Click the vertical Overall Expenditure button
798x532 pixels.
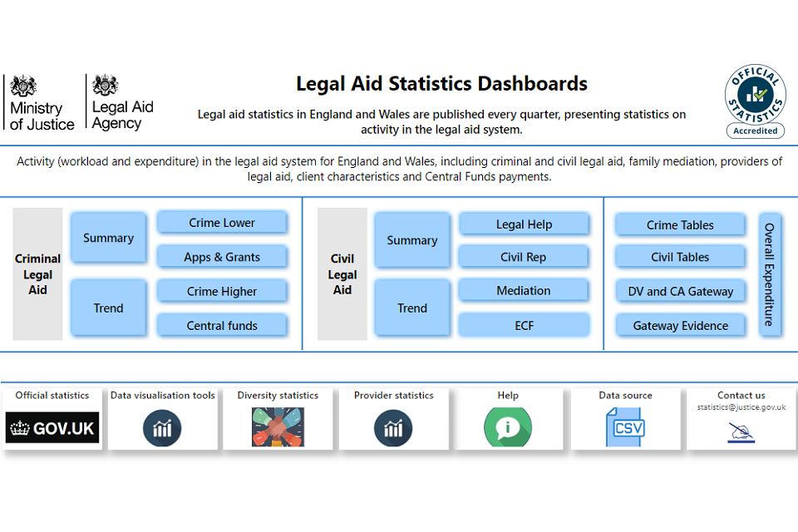point(770,274)
